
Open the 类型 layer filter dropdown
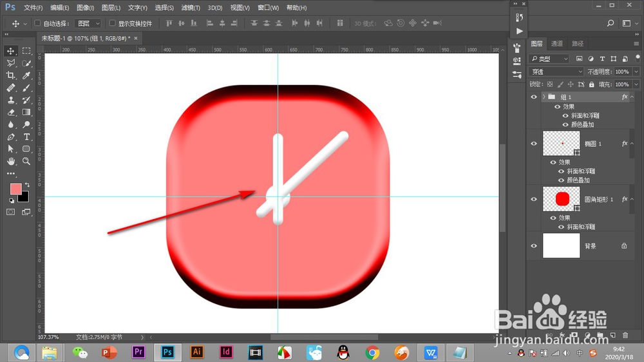(x=549, y=59)
